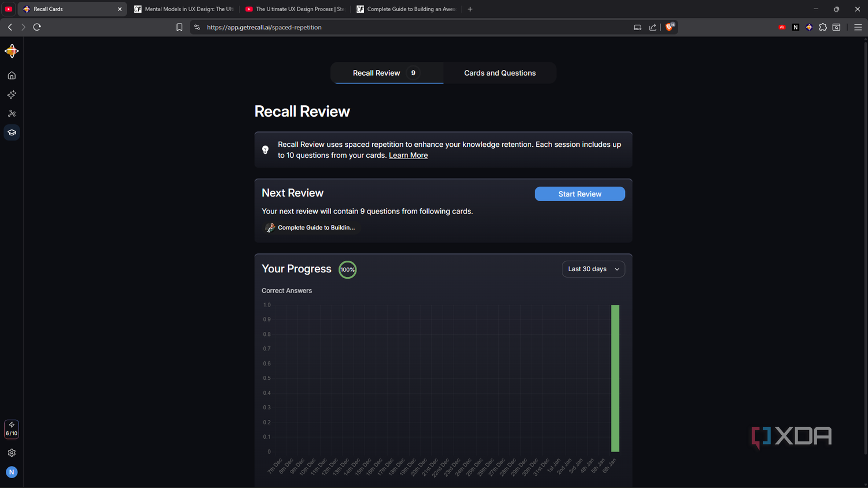Image resolution: width=868 pixels, height=488 pixels.
Task: Click the Recall extension icon in toolbar
Action: (809, 27)
